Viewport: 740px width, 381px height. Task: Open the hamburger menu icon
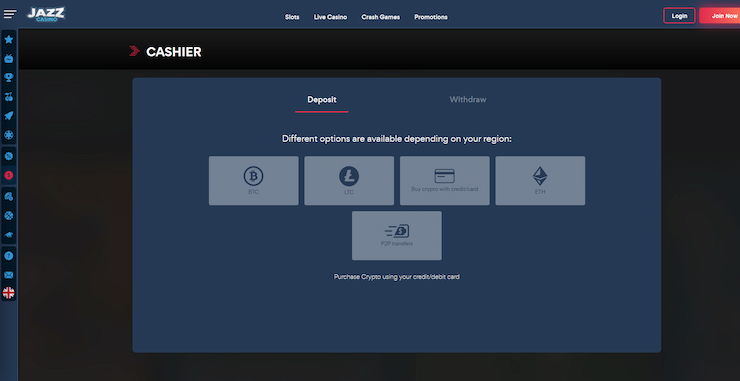(x=10, y=14)
